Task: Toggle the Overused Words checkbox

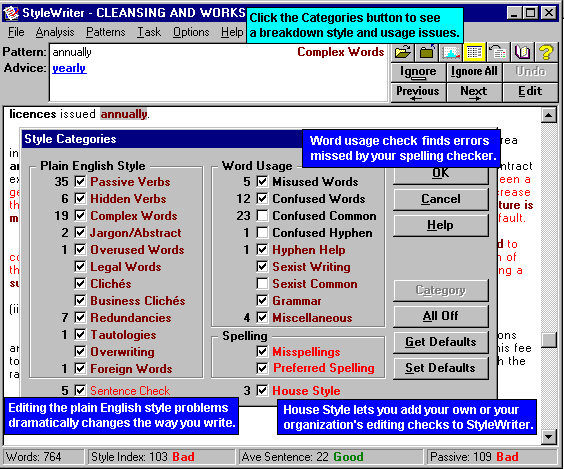Action: (x=80, y=249)
